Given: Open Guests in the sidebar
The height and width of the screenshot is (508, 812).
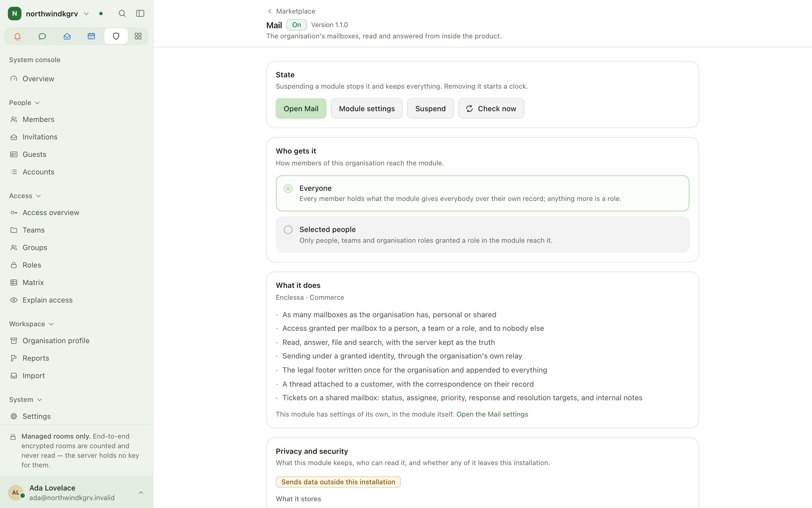Looking at the screenshot, I should 76,154.
